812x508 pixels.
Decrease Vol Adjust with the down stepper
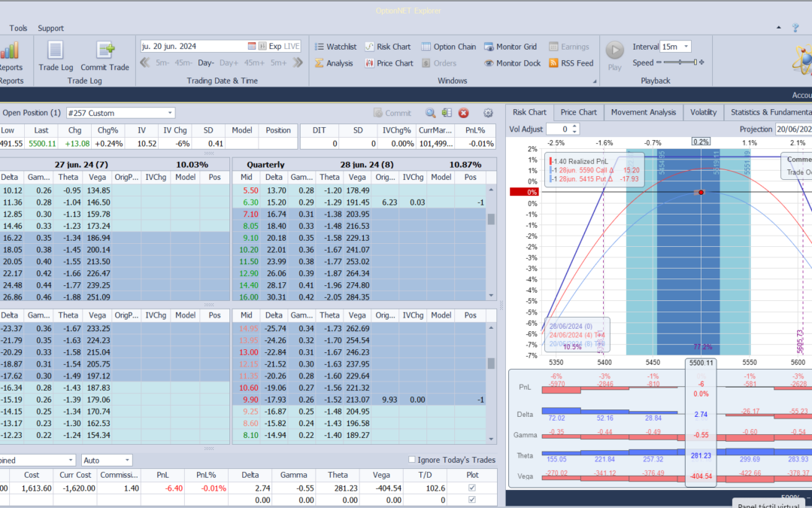574,132
